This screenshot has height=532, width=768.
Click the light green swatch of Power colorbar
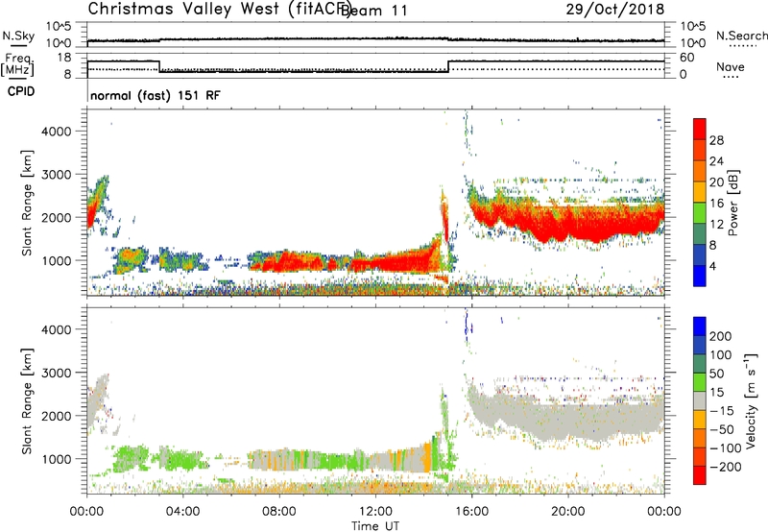pyautogui.click(x=700, y=213)
